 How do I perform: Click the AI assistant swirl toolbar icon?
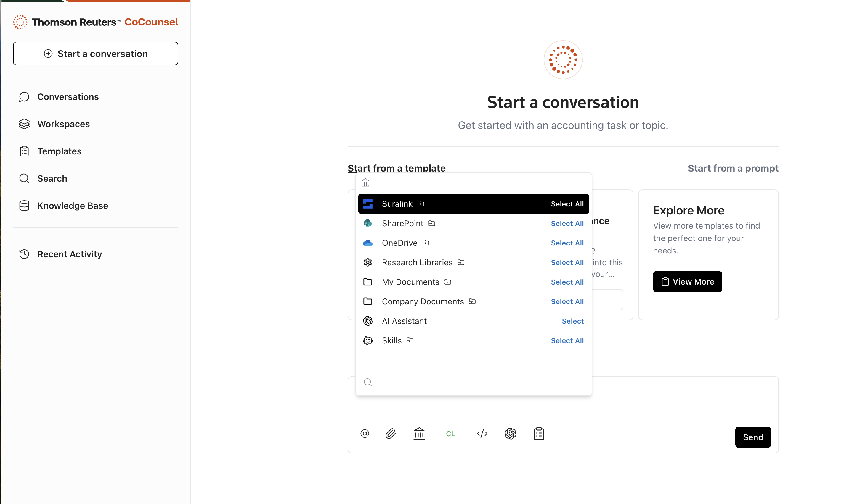click(x=510, y=434)
